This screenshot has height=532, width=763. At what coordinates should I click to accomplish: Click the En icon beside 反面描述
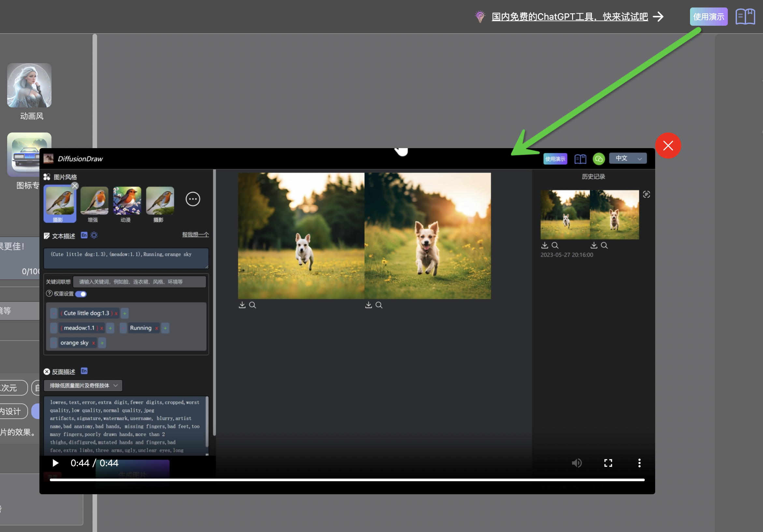point(84,371)
